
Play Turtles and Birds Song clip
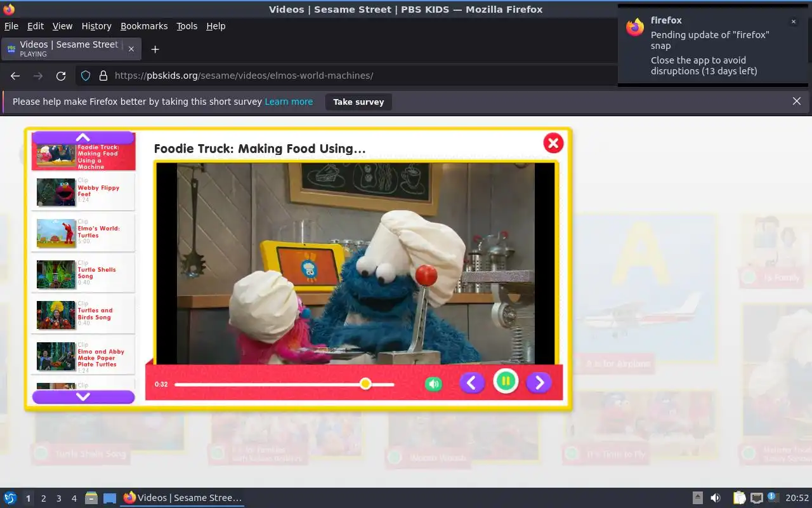click(x=83, y=315)
